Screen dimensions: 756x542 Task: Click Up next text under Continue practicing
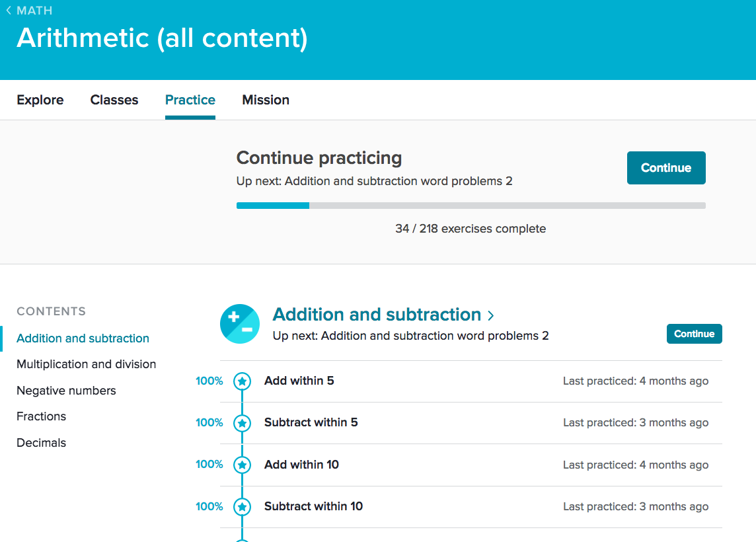(x=374, y=181)
